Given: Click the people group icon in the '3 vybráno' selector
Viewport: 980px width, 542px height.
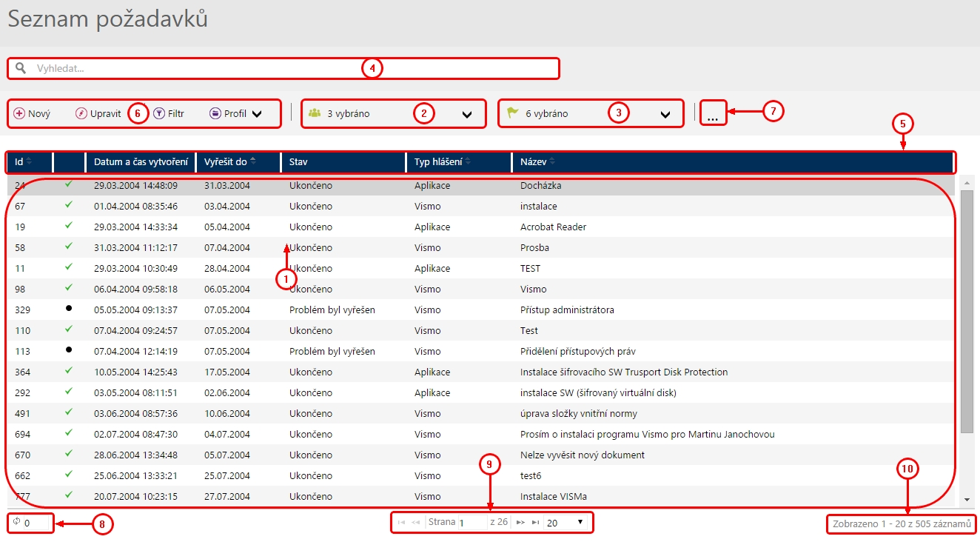Looking at the screenshot, I should point(315,113).
